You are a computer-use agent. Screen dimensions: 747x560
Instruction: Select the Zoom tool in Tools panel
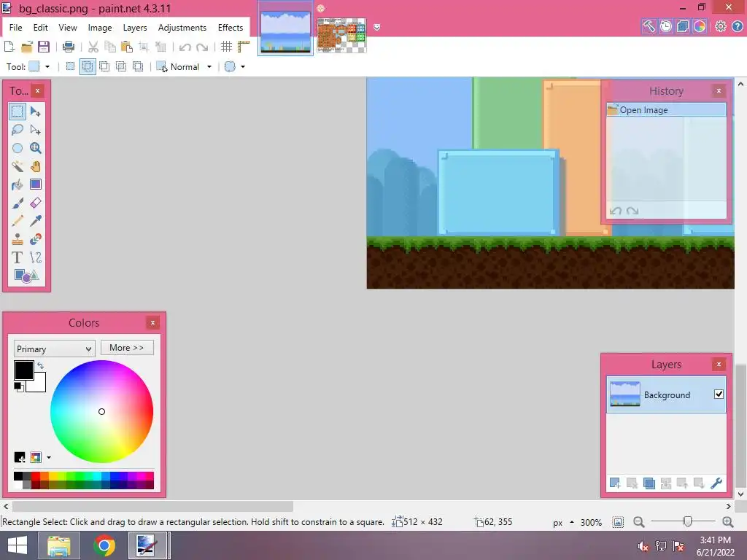click(x=35, y=148)
